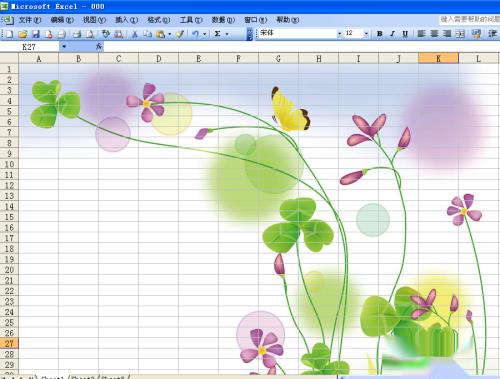This screenshot has width=500, height=379.
Task: Select row 10 header
Action: pyautogui.click(x=9, y=164)
